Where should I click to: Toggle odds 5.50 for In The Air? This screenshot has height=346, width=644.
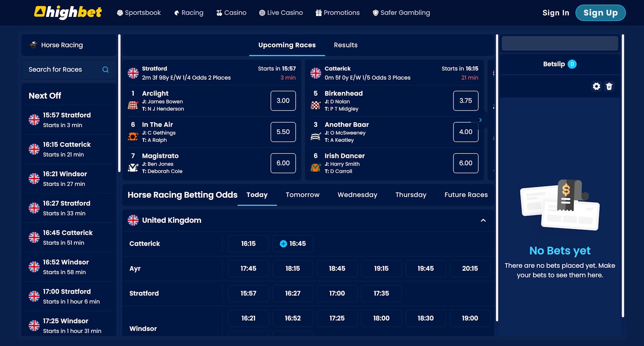coord(283,132)
